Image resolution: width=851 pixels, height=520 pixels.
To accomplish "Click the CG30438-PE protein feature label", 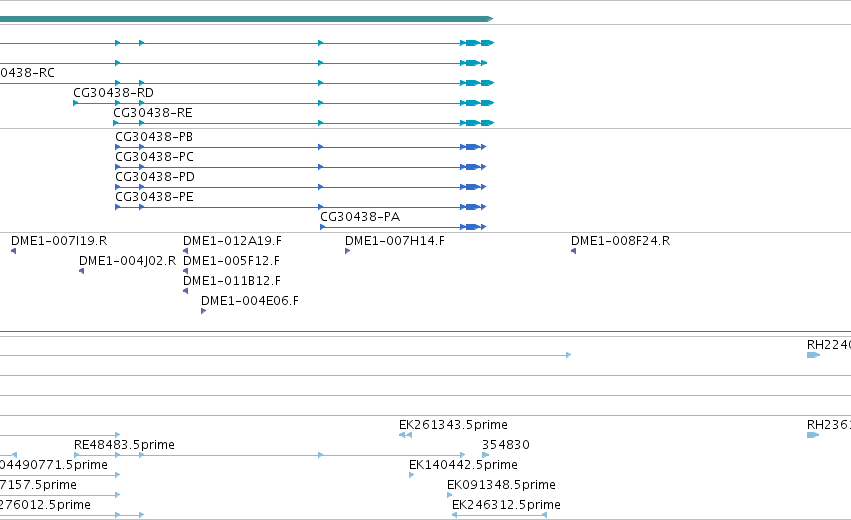I will pos(154,197).
